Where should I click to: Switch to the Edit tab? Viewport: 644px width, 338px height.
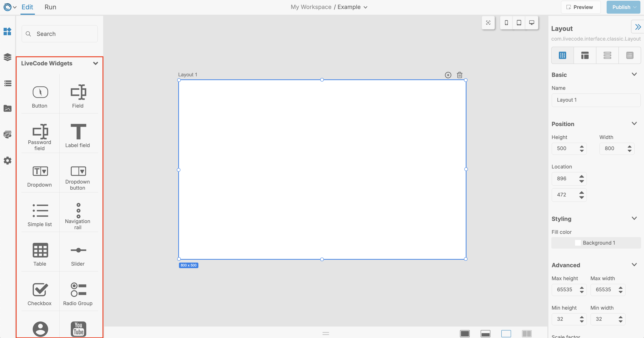(x=27, y=7)
